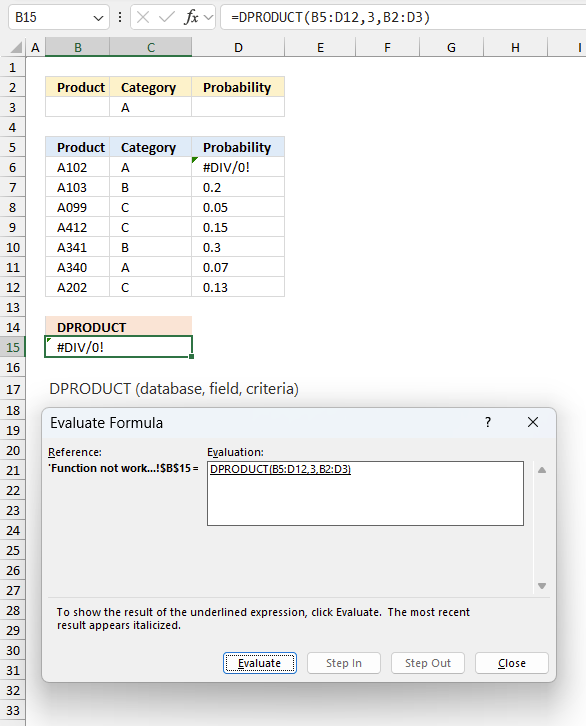Click the Product header in row 2

[78, 88]
